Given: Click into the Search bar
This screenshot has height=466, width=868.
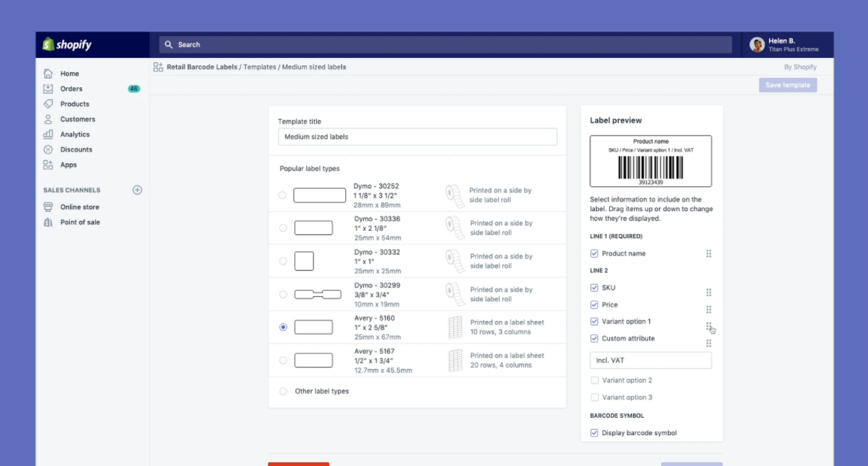Looking at the screenshot, I should click(445, 44).
